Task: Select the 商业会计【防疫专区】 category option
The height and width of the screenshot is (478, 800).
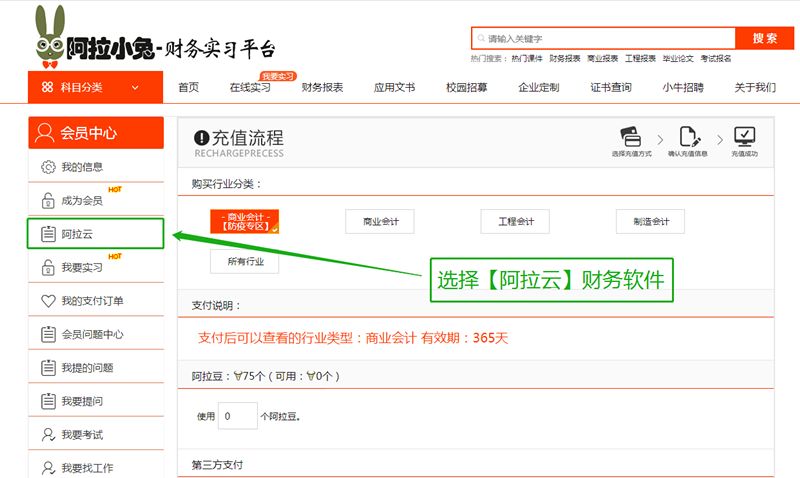Action: point(244,221)
